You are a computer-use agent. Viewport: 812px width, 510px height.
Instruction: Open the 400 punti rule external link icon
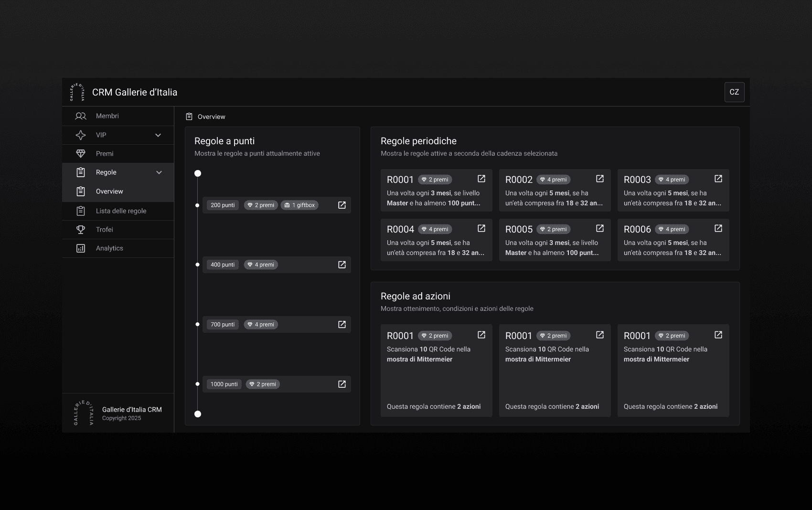click(342, 265)
